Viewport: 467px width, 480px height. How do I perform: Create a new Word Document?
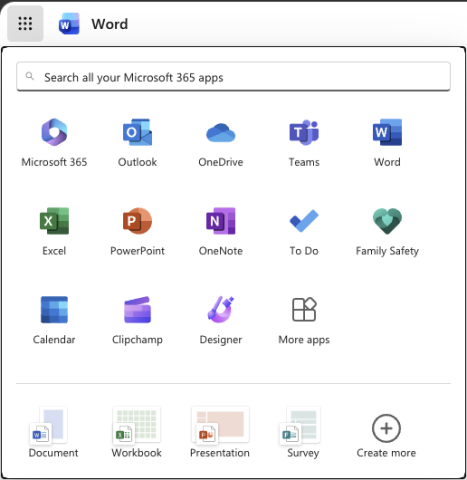pos(53,433)
